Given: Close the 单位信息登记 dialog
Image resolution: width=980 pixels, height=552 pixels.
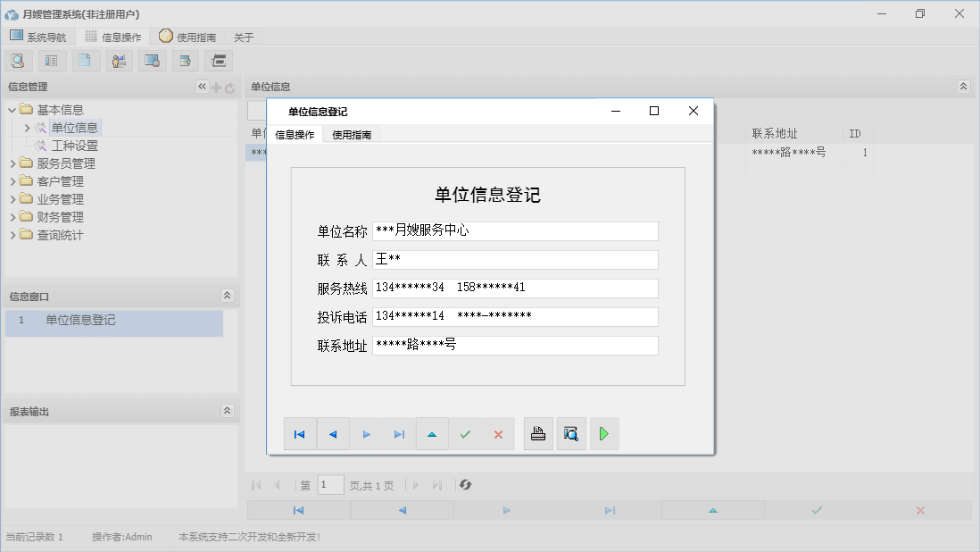Looking at the screenshot, I should 693,111.
